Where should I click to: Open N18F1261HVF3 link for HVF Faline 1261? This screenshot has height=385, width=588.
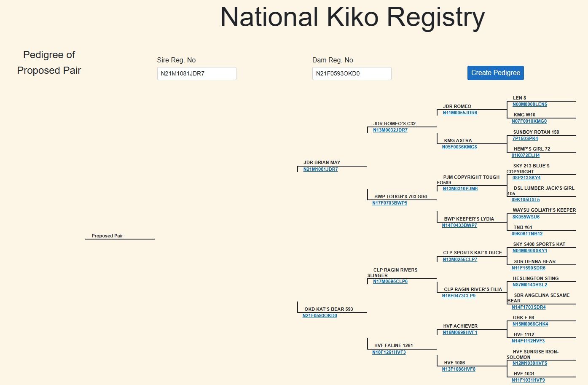(x=389, y=352)
